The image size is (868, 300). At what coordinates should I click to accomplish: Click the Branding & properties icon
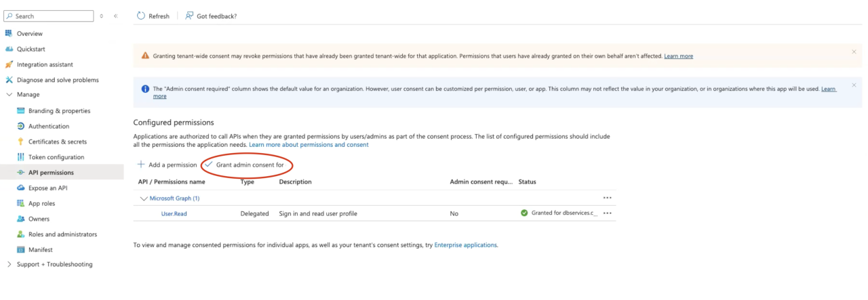[x=21, y=110]
